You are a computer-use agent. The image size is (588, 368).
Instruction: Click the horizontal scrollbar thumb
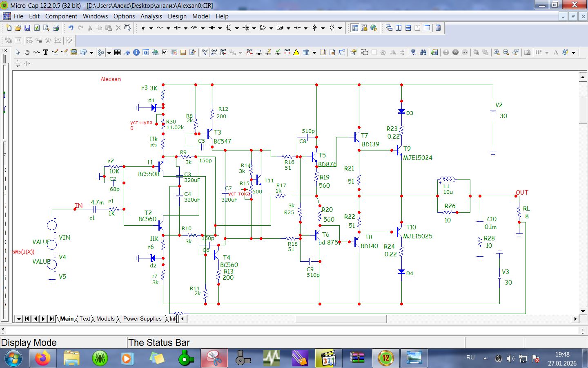coord(341,319)
